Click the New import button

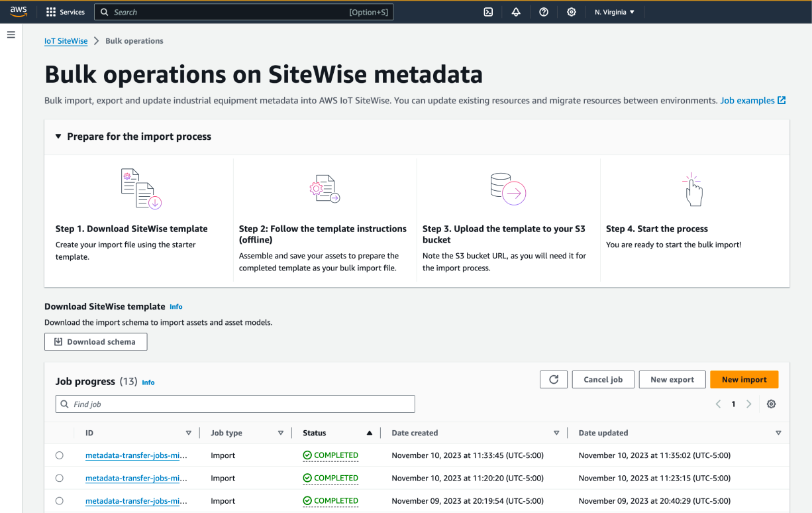click(744, 379)
